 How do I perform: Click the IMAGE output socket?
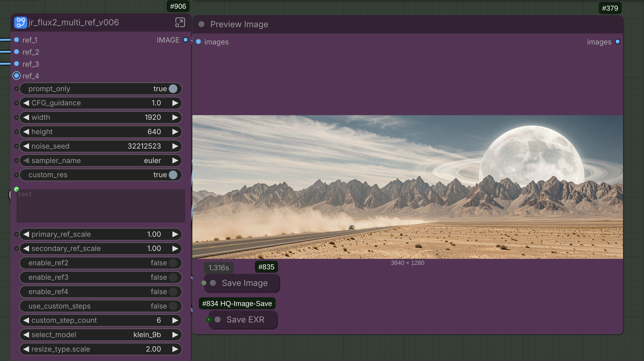pyautogui.click(x=185, y=40)
